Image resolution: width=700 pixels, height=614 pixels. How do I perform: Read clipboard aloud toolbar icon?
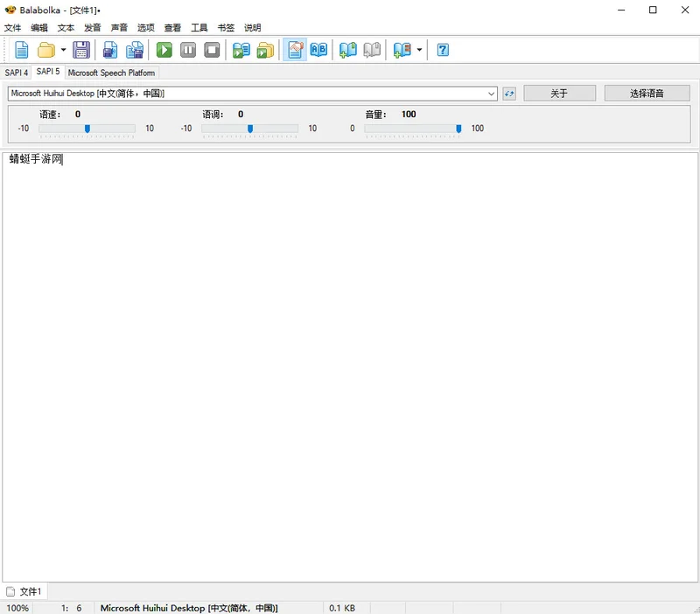(241, 50)
